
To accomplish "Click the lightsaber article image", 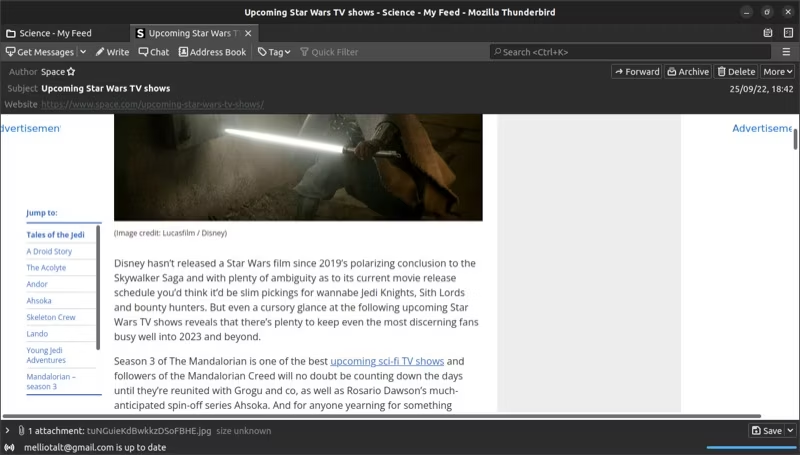I will pyautogui.click(x=298, y=167).
